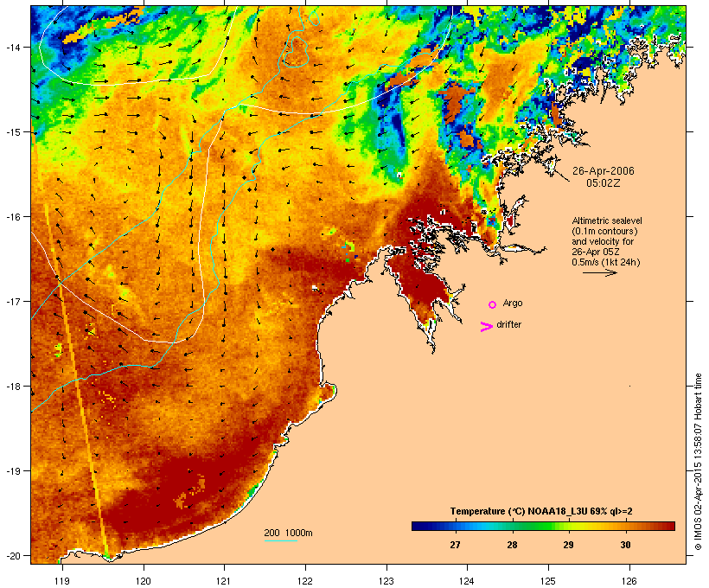
Task: Click the magenta Argo circle marker
Action: (x=493, y=304)
